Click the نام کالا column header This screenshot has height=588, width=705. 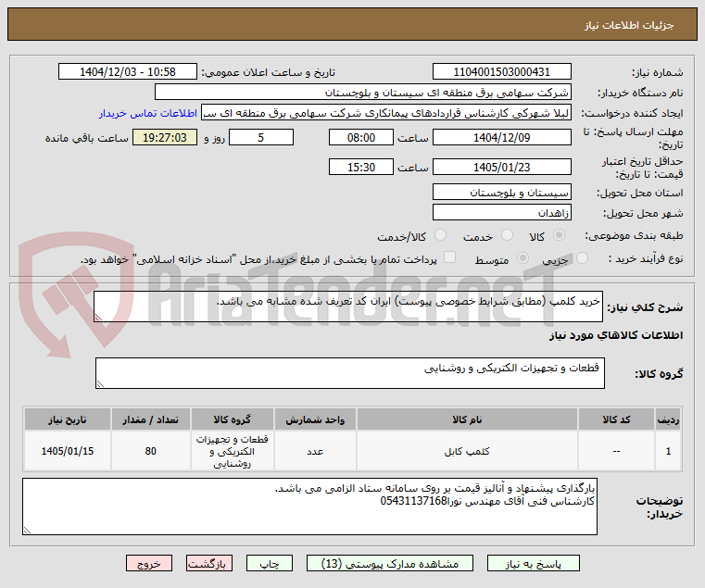click(x=467, y=419)
